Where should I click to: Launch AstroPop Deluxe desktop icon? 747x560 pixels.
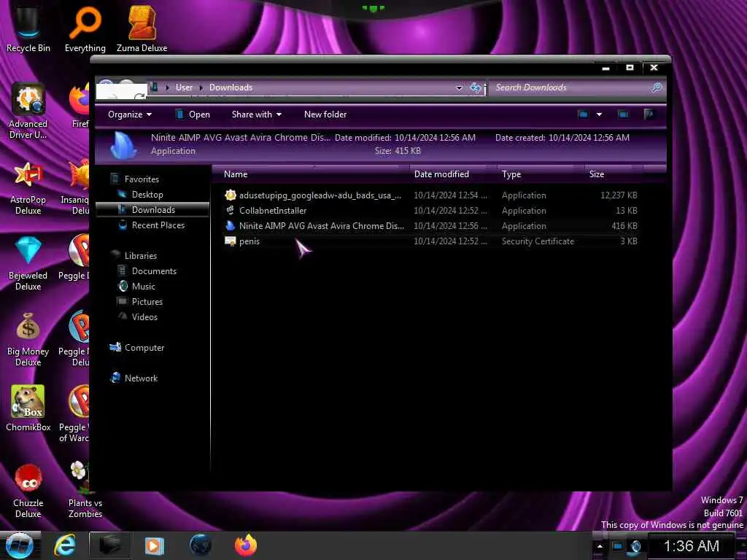coord(28,187)
